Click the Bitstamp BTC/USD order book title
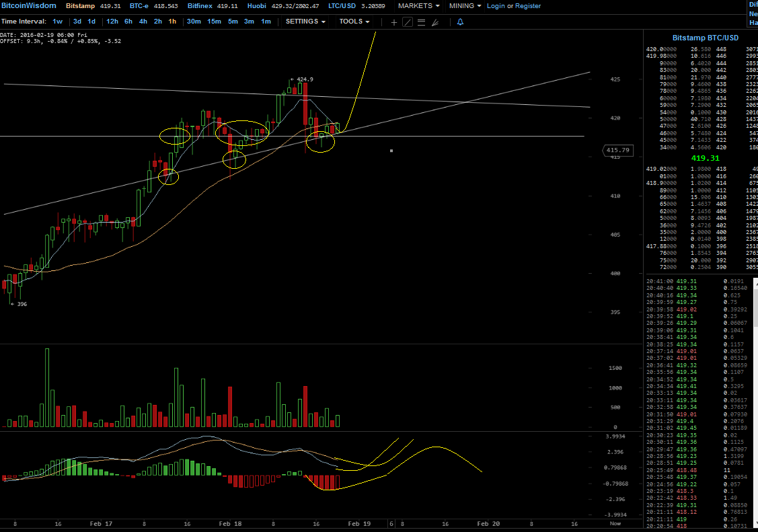 [x=706, y=38]
